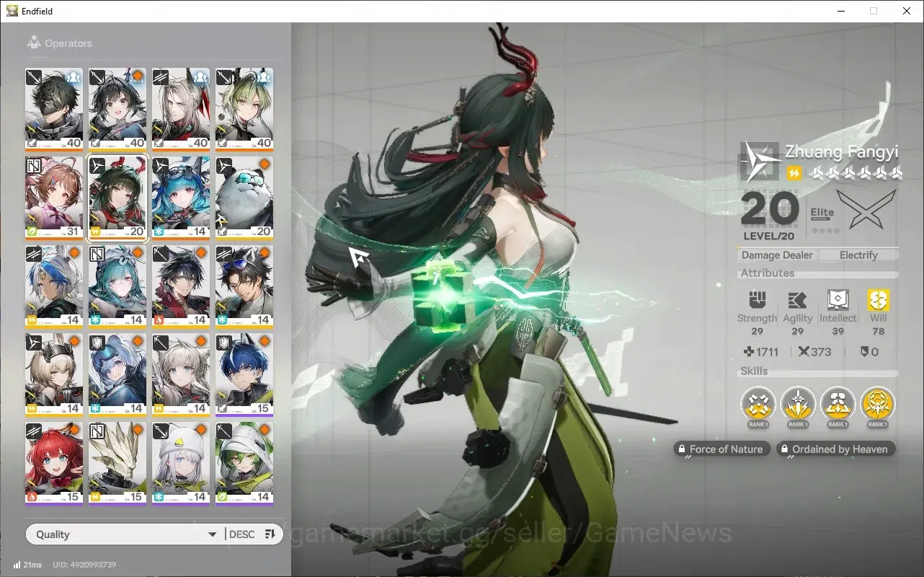The width and height of the screenshot is (924, 577).
Task: Select the brown-haired girl at level 31
Action: point(54,198)
